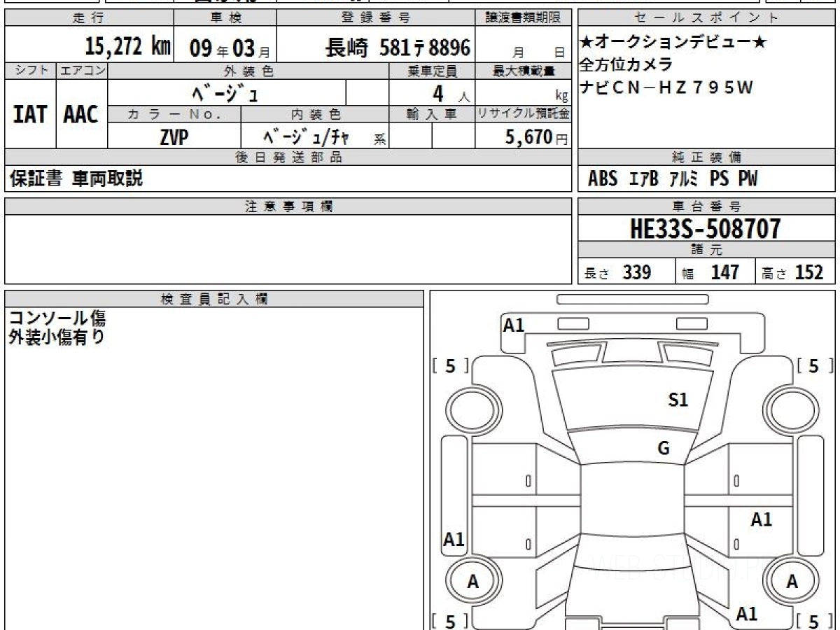Select the AAC air conditioner value
This screenshot has width=840, height=630.
pos(81,114)
